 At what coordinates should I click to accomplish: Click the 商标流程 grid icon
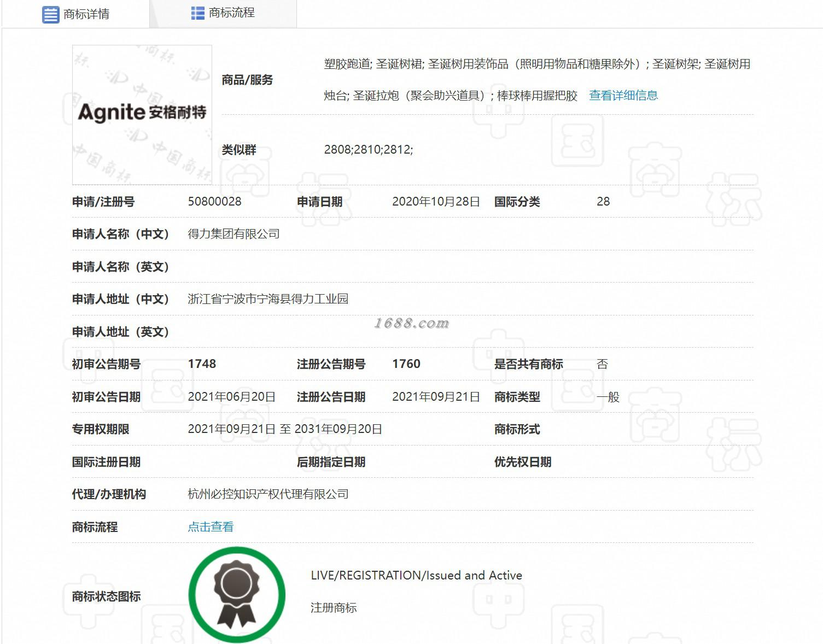pos(197,13)
